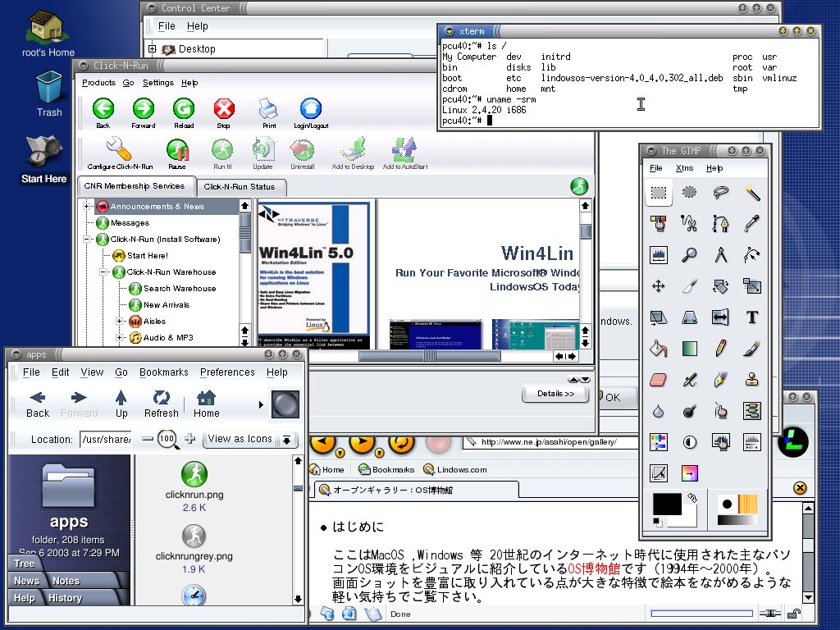840x630 pixels.
Task: Open the red OS博物館 link
Action: pyautogui.click(x=594, y=568)
